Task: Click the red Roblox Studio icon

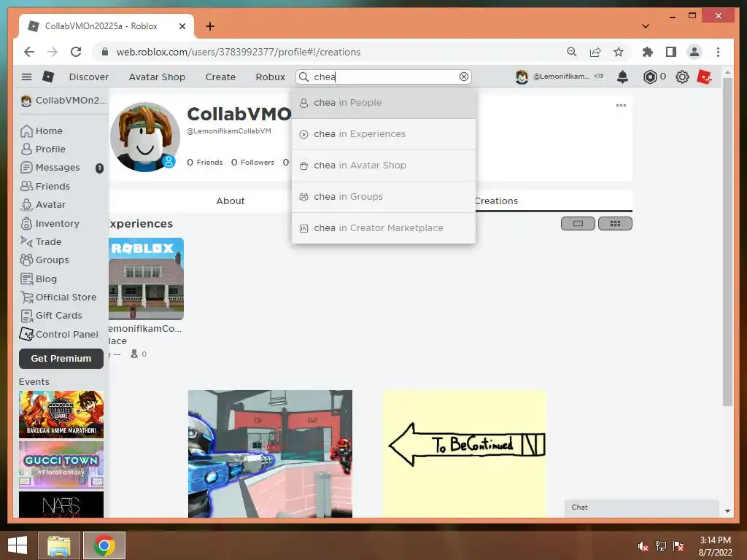Action: coord(704,77)
